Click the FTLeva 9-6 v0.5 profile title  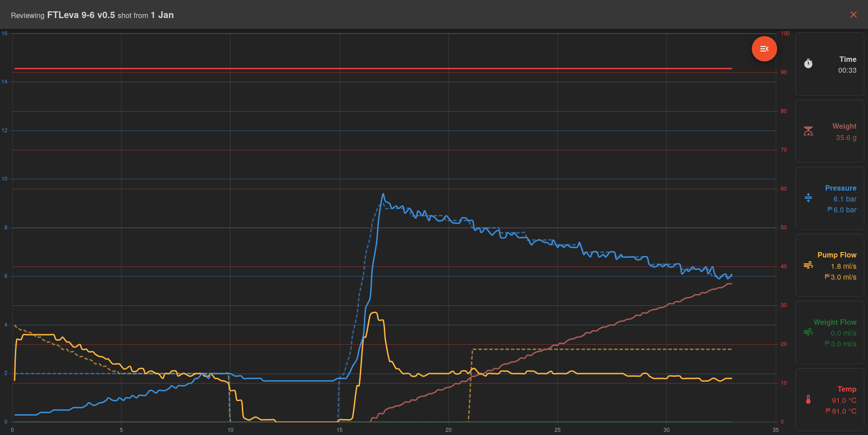(x=81, y=15)
